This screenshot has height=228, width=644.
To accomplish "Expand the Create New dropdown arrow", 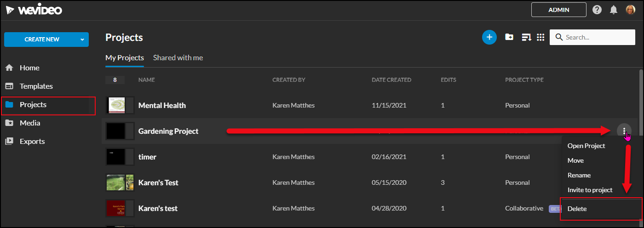I will [x=82, y=40].
